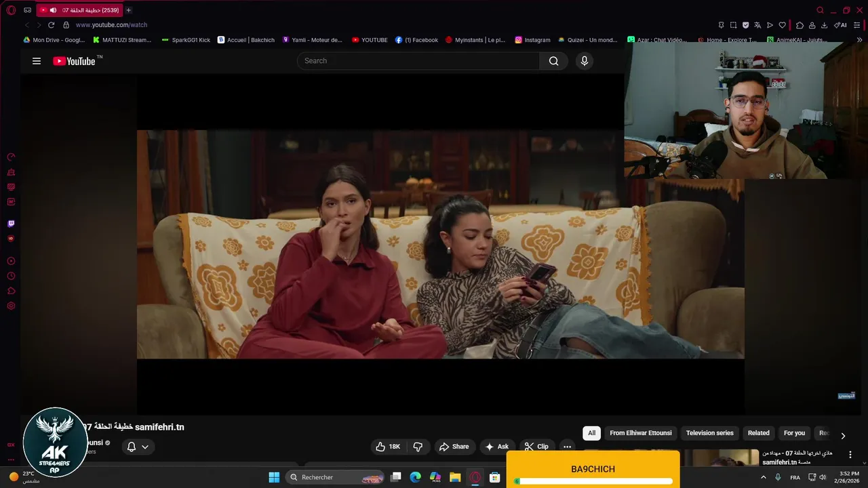Select From Elhiwar Ettounsi chip
Screen dimensions: 868x488
[641, 433]
